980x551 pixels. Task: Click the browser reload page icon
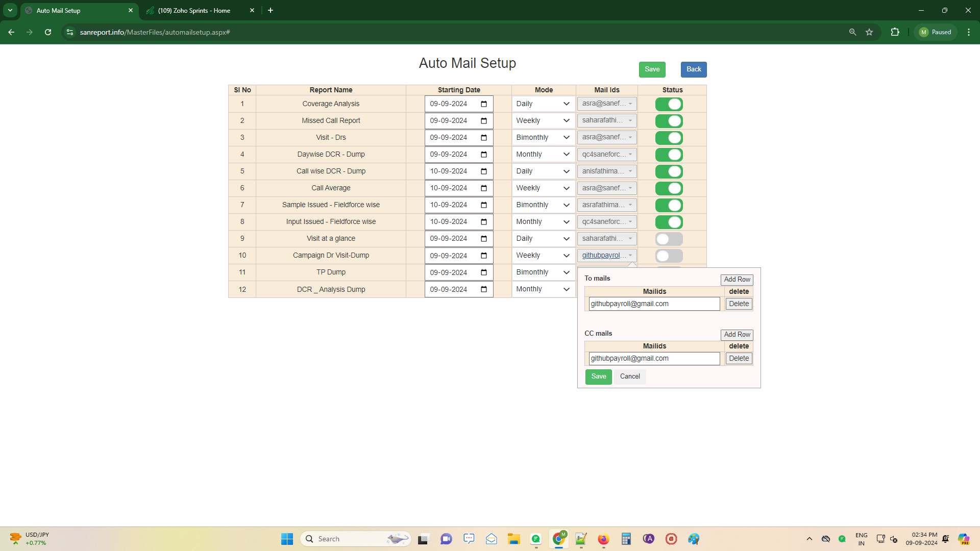pos(48,32)
